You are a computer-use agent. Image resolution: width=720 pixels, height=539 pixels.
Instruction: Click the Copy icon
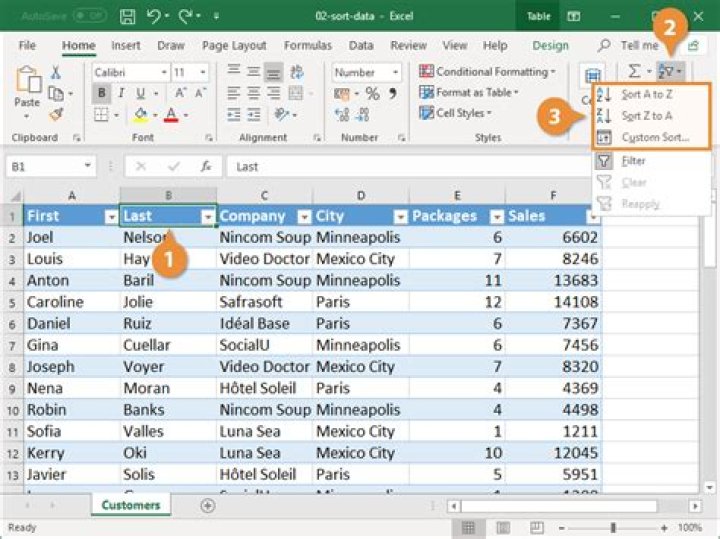56,94
